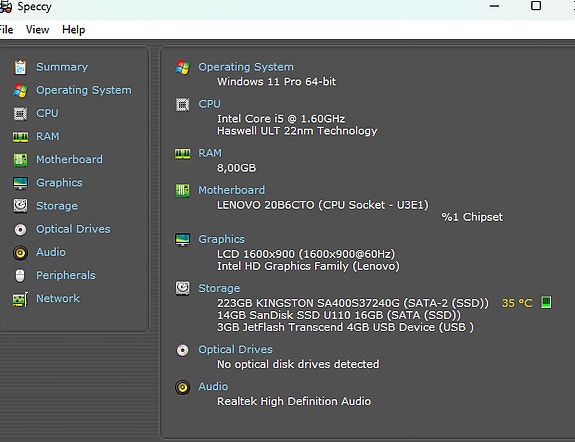Screen dimensions: 575x442
Task: Click the RAM icon in summary panel
Action: tap(183, 154)
